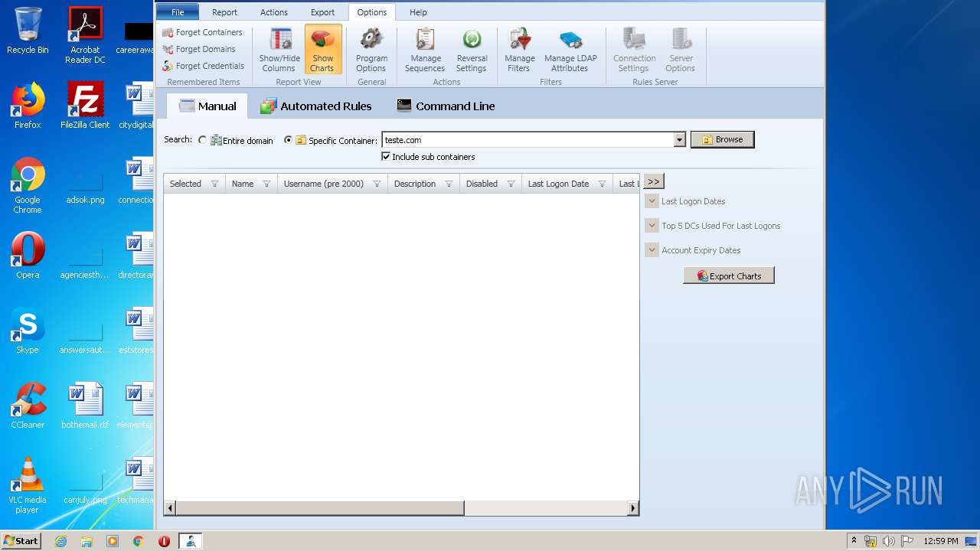The image size is (980, 551).
Task: Open filter for Last Logon Date column
Action: click(x=602, y=184)
